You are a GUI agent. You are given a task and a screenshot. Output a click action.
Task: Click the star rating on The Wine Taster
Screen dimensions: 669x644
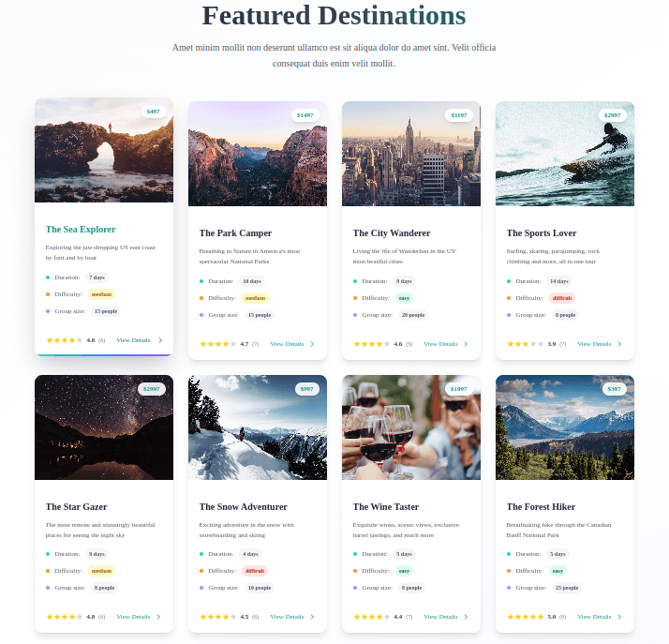[x=372, y=617]
